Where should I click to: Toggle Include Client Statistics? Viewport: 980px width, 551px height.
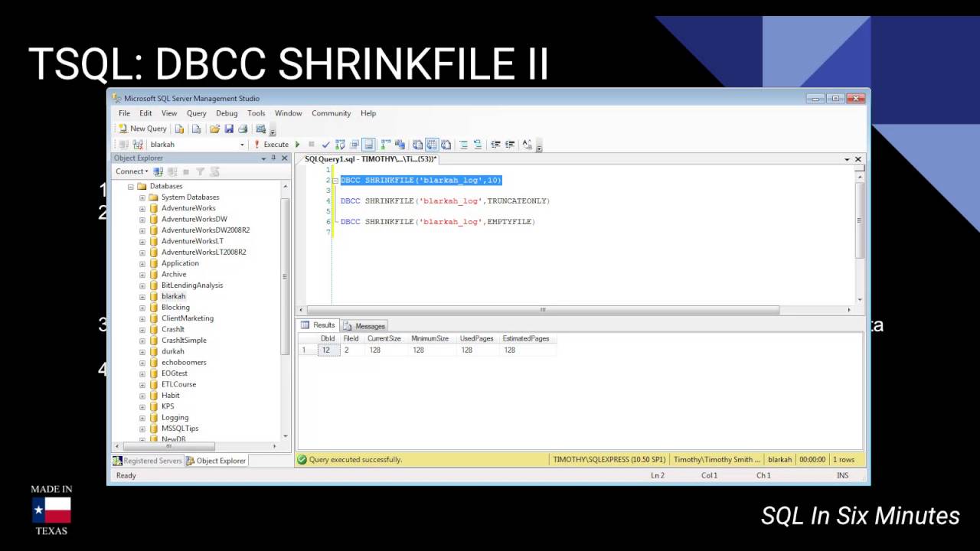click(x=400, y=144)
